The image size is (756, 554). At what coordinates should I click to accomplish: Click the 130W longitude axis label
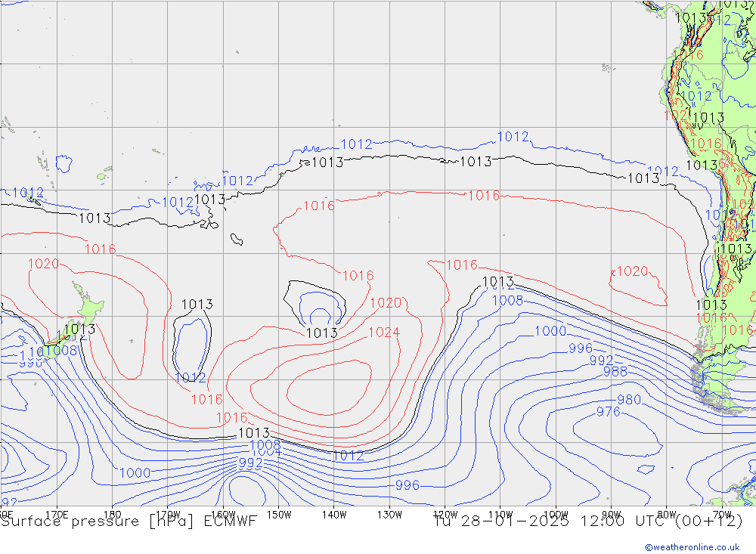[389, 514]
